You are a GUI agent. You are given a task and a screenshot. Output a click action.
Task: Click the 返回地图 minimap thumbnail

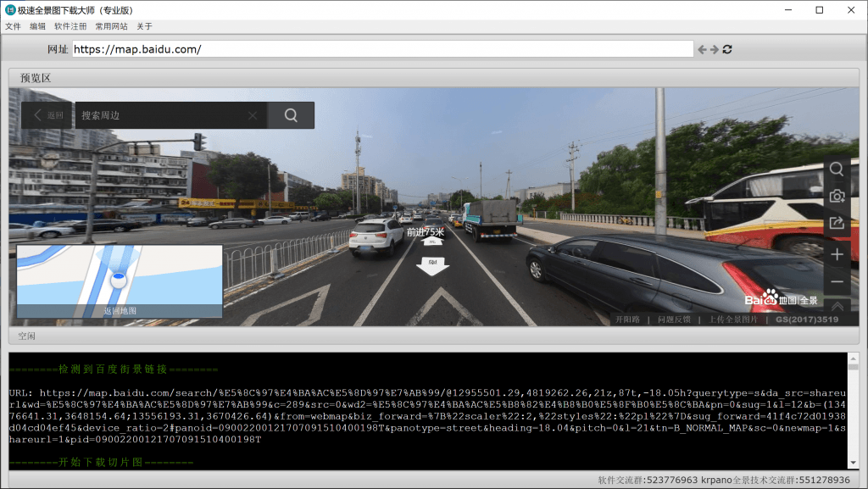coord(120,281)
